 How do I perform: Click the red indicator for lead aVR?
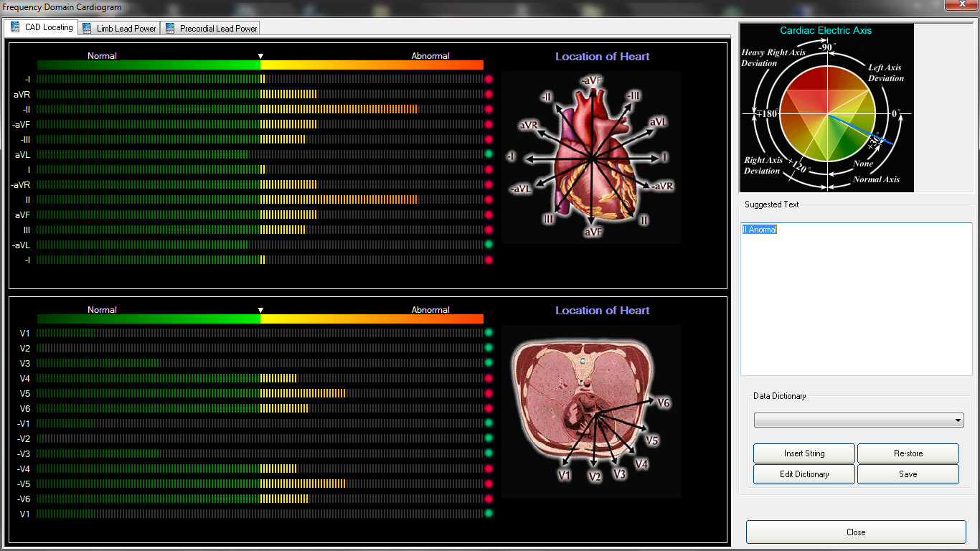tap(489, 94)
